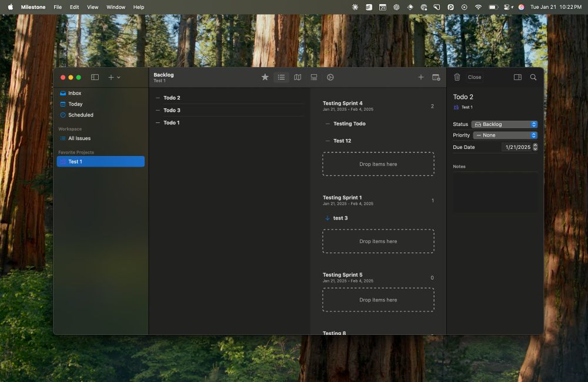Click the add sprint calendar-plus icon
Image resolution: width=588 pixels, height=382 pixels.
click(x=436, y=77)
